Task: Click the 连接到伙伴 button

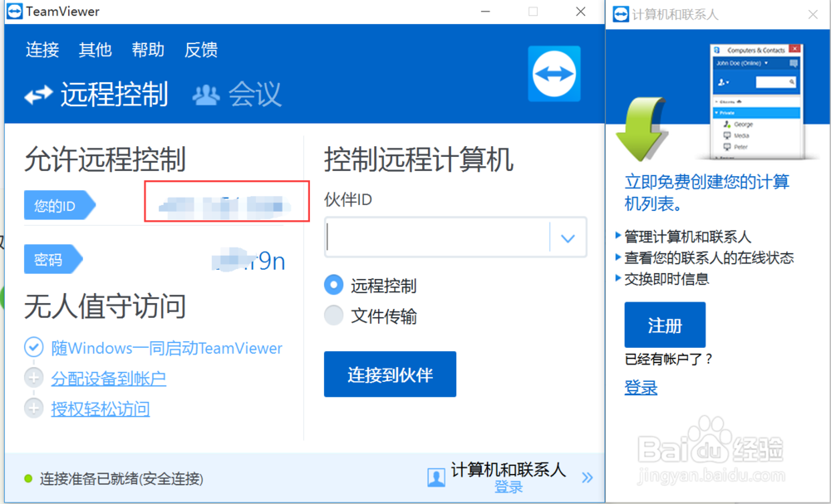Action: point(390,374)
